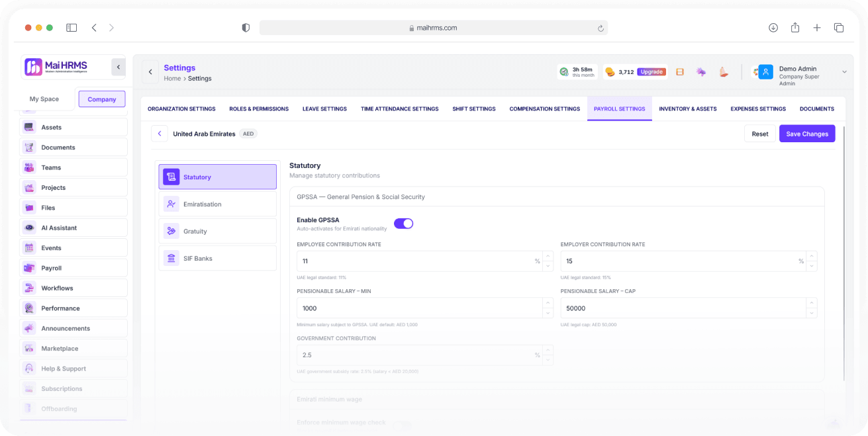Click the purple sparkle icon in header
Image resolution: width=868 pixels, height=436 pixels.
700,72
